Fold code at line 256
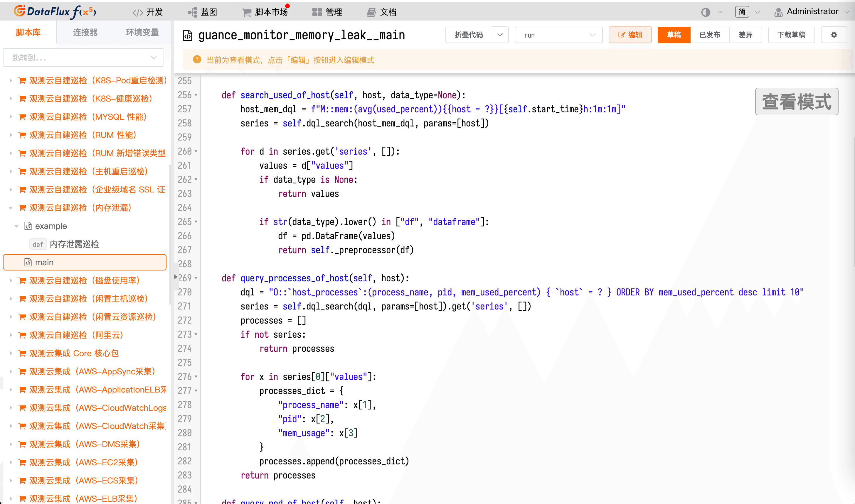855x504 pixels. click(196, 95)
